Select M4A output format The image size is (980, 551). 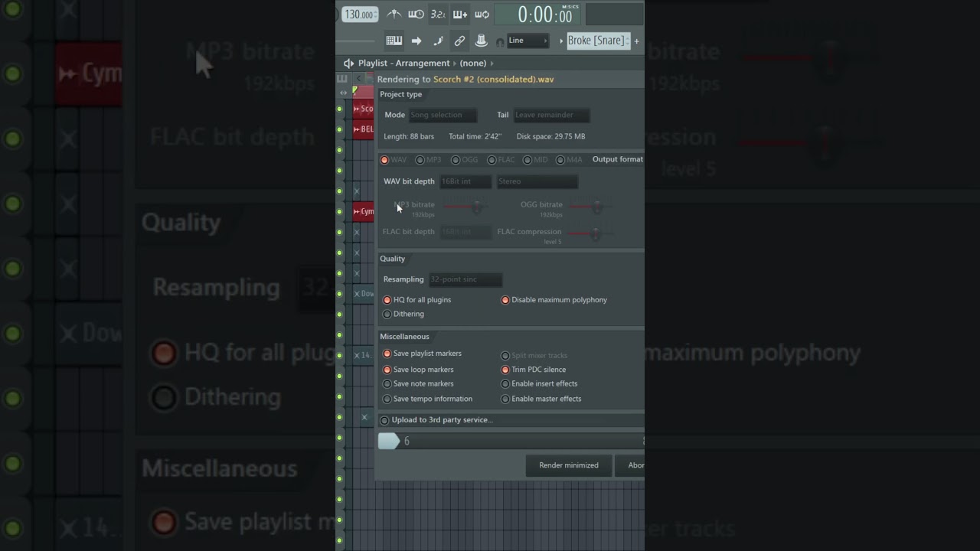(569, 160)
